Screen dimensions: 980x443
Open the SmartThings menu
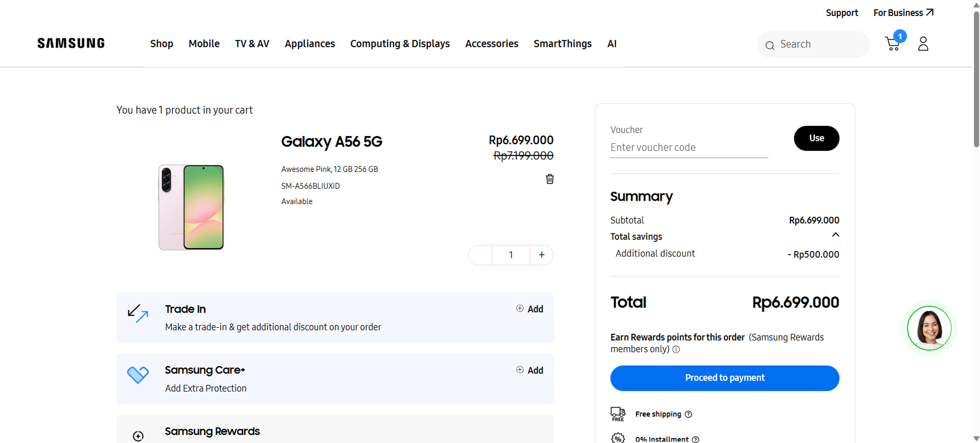[x=562, y=44]
